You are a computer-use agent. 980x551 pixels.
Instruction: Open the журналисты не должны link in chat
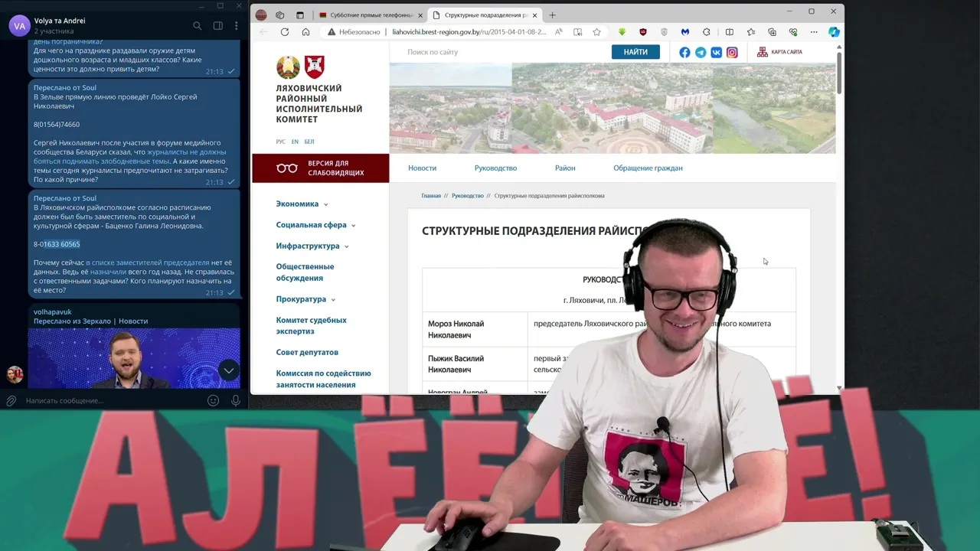[186, 152]
